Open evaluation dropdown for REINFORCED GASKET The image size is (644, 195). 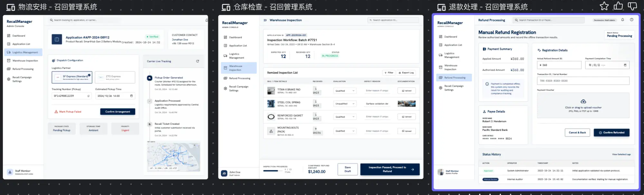click(x=345, y=117)
